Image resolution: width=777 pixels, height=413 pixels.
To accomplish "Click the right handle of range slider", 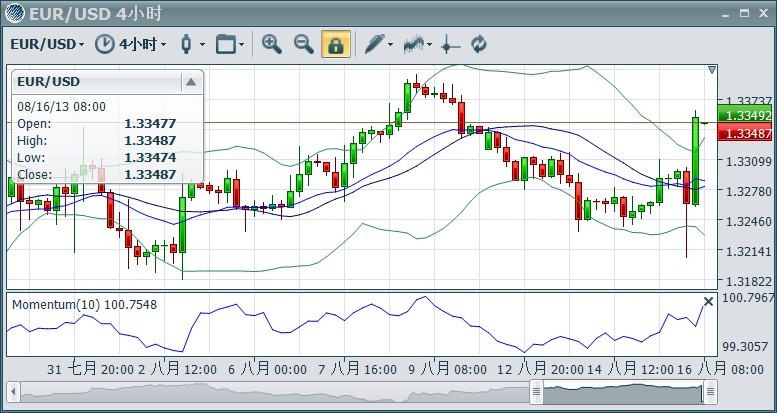I will (710, 392).
